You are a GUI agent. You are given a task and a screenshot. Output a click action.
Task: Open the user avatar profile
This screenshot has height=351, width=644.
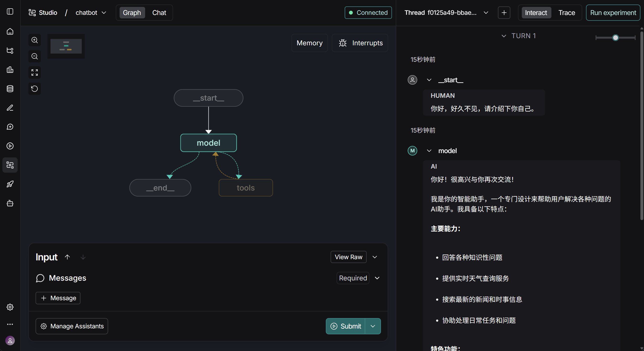coord(10,341)
